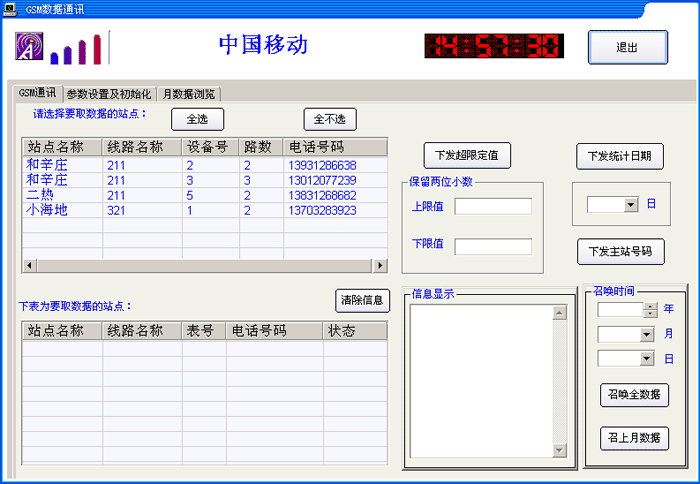Screen dimensions: 700x484
Task: Click the 设备号 column header
Action: (210, 147)
